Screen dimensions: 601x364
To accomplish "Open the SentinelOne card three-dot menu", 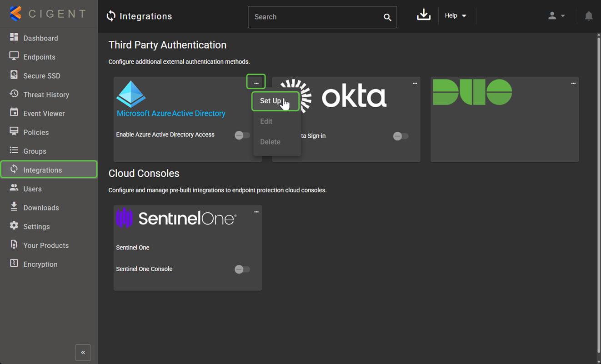I will coord(256,212).
